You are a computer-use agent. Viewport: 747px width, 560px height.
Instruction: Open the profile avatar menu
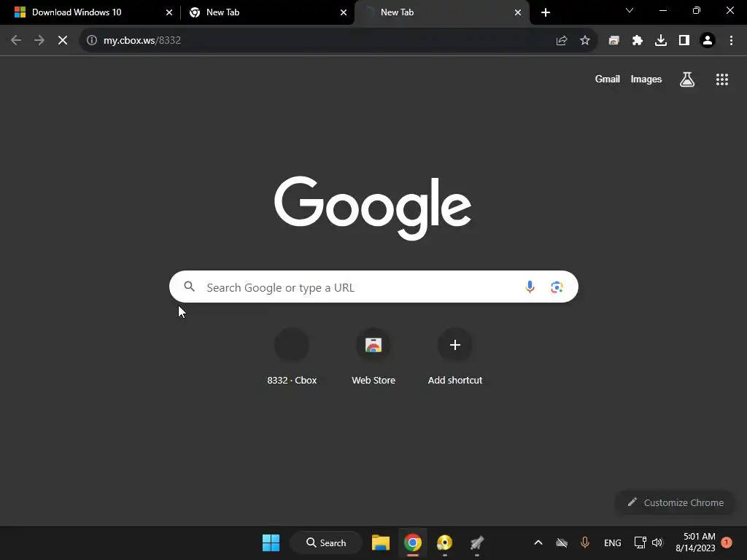coord(708,41)
